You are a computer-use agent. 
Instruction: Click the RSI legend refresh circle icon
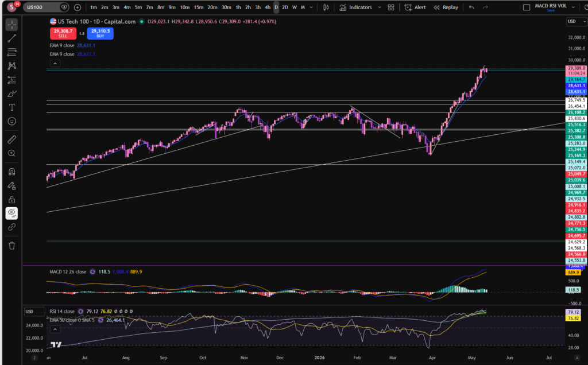pos(80,311)
